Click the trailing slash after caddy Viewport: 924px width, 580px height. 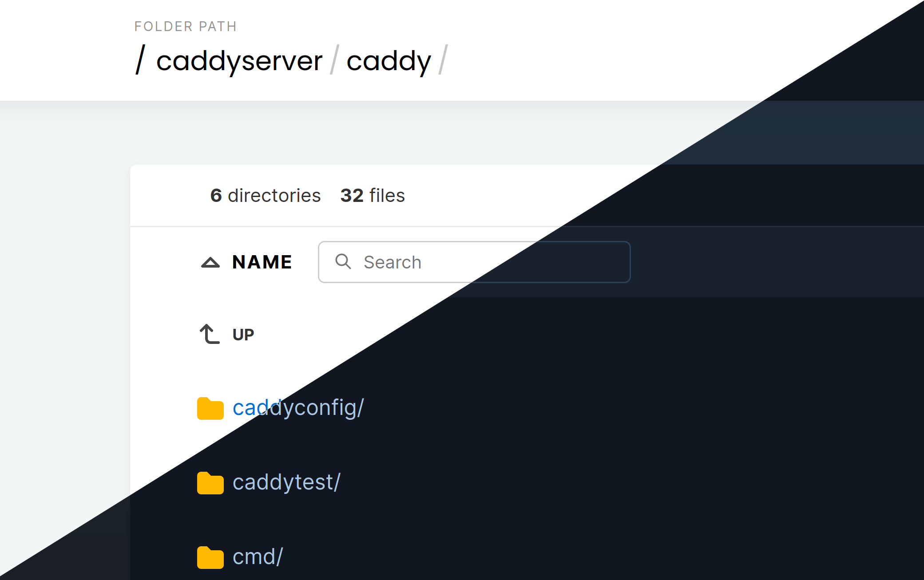click(443, 60)
